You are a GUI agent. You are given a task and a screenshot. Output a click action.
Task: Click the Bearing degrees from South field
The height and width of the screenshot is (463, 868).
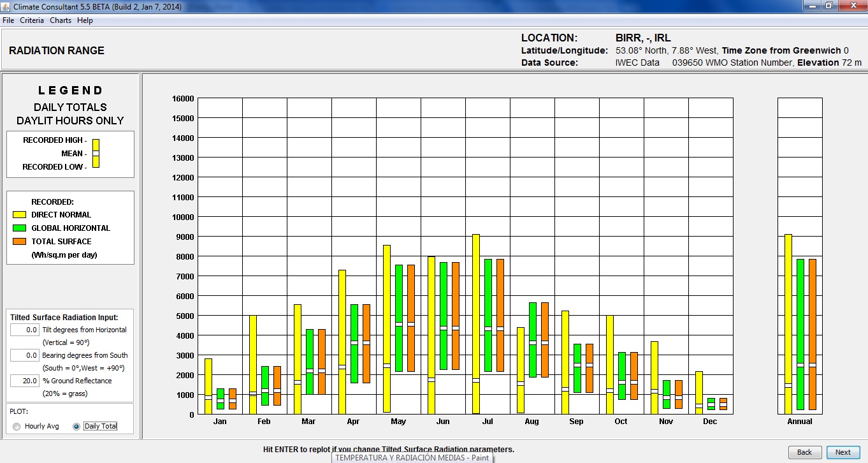pyautogui.click(x=25, y=355)
